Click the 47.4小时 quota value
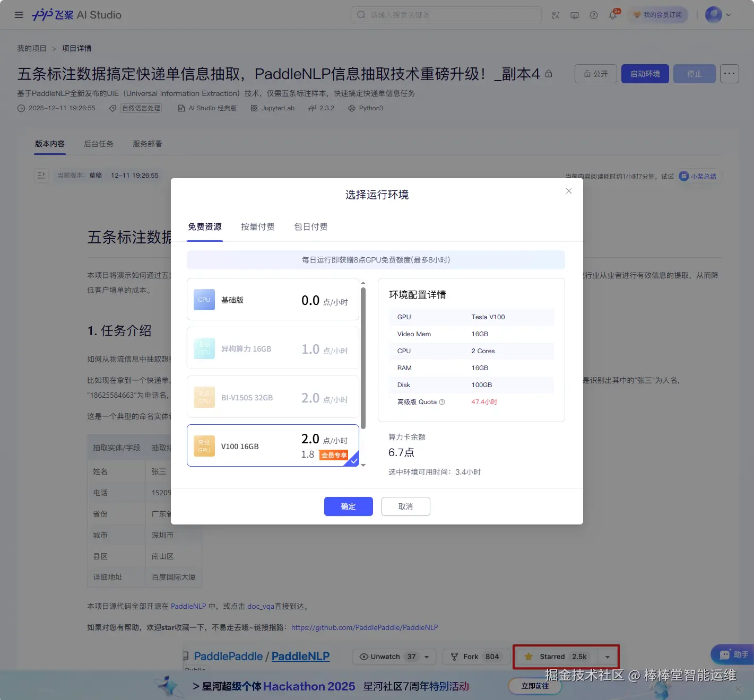The width and height of the screenshot is (754, 700). 484,402
